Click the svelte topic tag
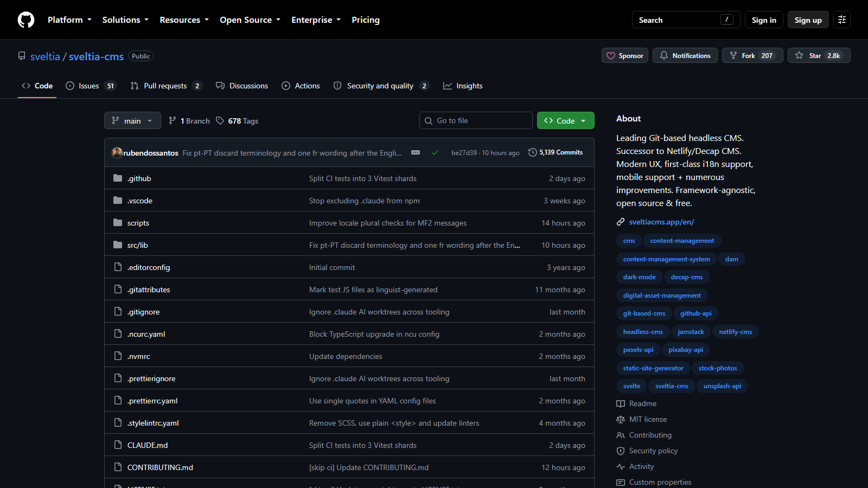Viewport: 868px width, 488px height. (631, 386)
